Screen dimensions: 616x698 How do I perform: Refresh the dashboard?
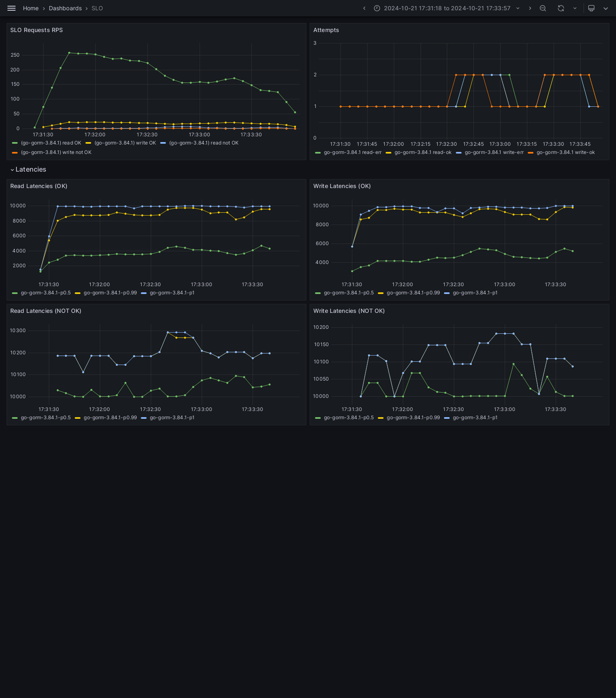click(x=561, y=8)
